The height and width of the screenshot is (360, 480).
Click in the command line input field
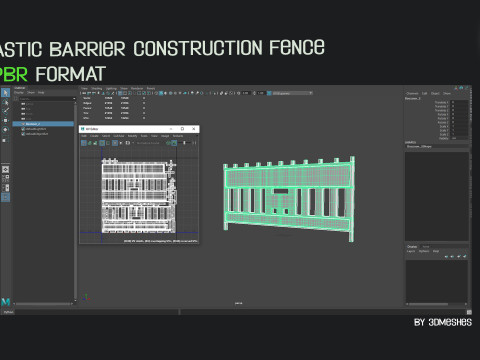[97, 312]
